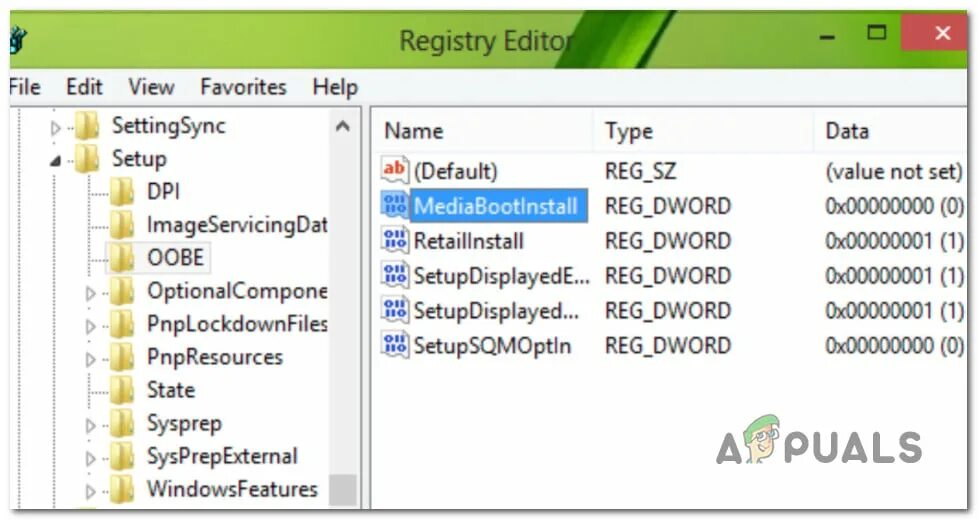Click the (Default) string value icon
The width and height of the screenshot is (978, 520).
click(x=394, y=170)
